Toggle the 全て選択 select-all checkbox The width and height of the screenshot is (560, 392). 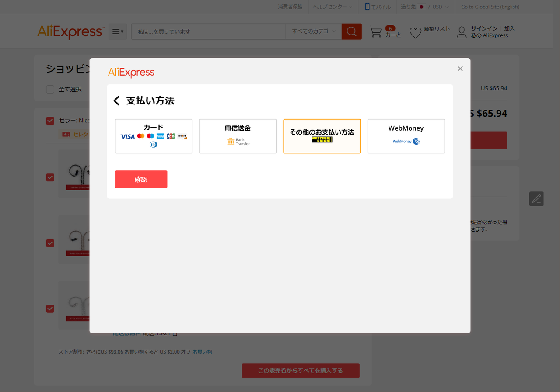[x=50, y=89]
